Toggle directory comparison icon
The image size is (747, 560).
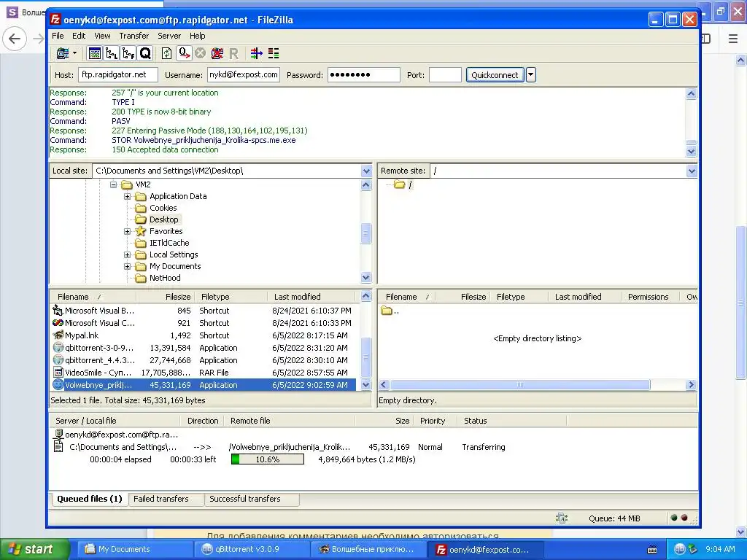point(274,53)
